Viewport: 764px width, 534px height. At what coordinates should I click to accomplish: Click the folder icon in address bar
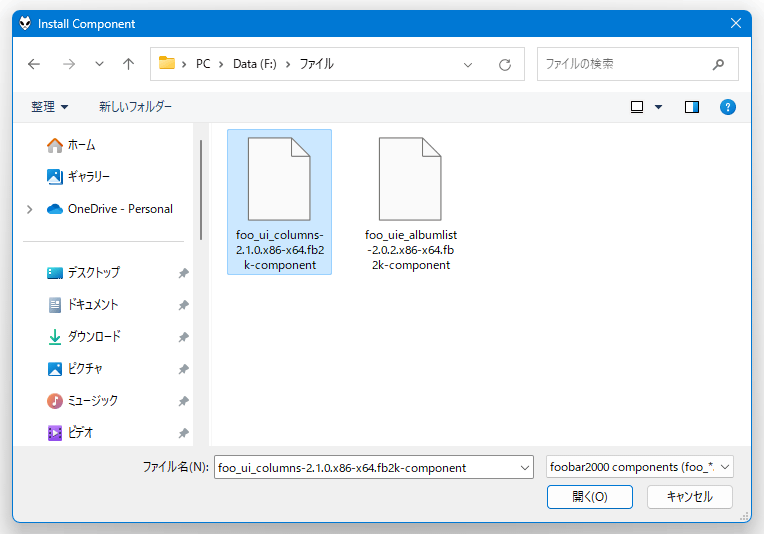[167, 63]
